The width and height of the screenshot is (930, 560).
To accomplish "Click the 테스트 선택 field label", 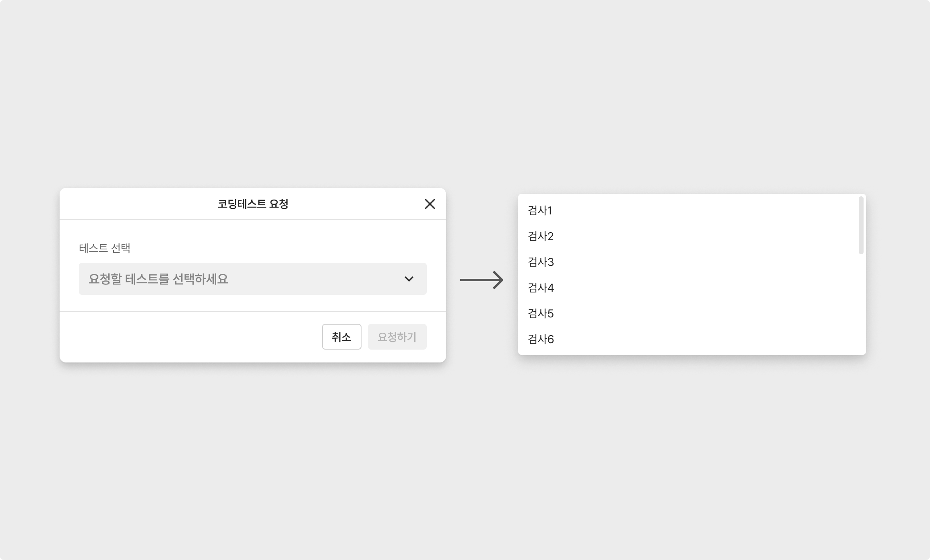I will [105, 248].
